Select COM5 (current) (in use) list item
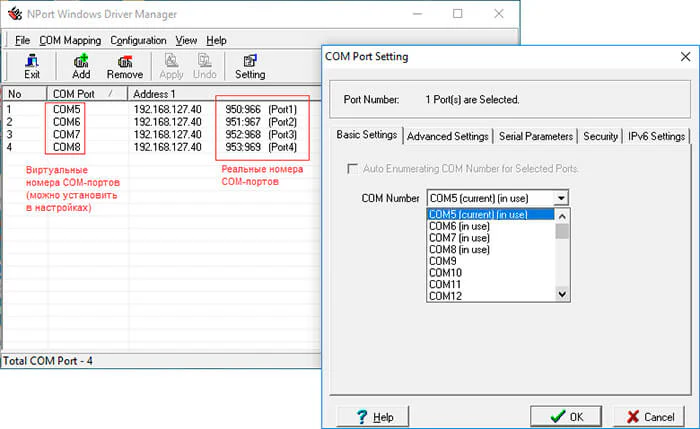Screen dimensions: 700x429 coord(491,214)
